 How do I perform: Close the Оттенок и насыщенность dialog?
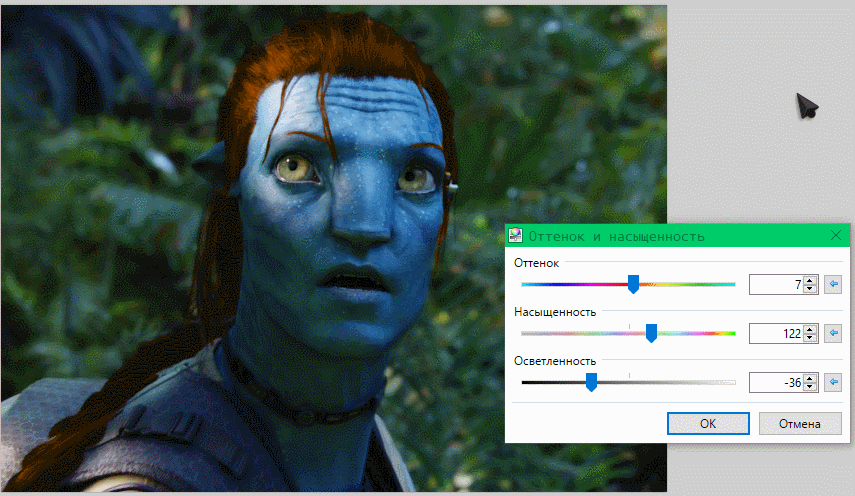tap(836, 235)
